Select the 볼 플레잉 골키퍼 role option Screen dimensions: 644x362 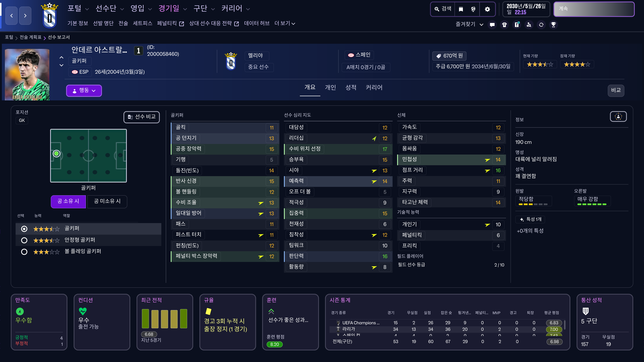(24, 252)
